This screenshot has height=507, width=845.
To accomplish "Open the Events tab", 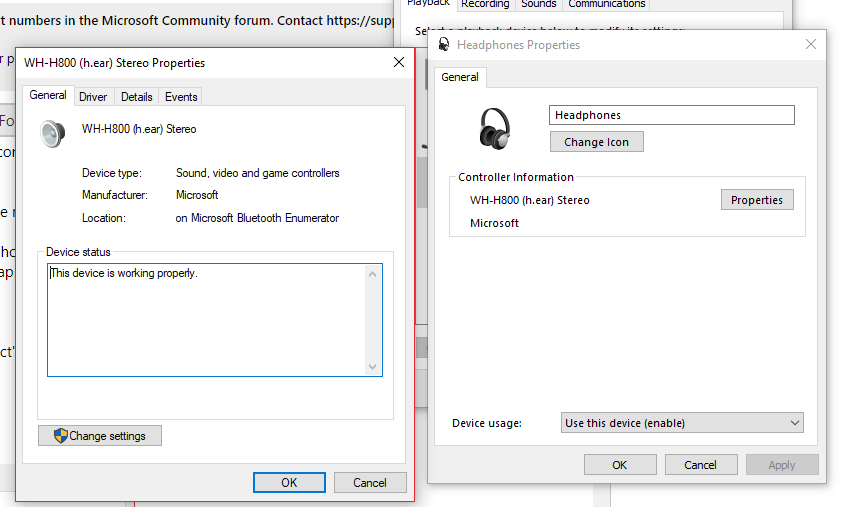I will pos(181,97).
